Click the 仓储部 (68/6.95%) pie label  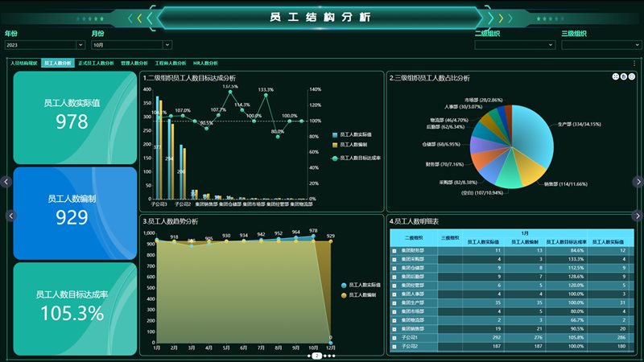440,145
